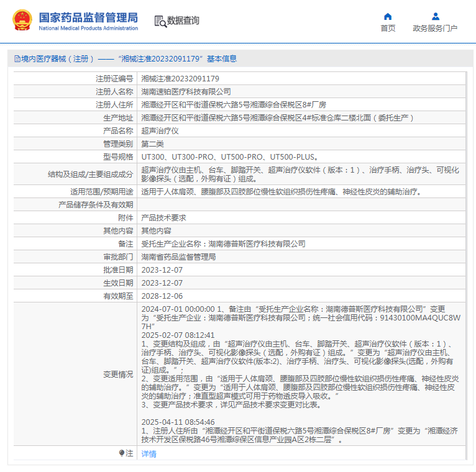The image size is (476, 472).
Task: Click the 适用范围/预期用途 value text
Action: click(x=281, y=192)
